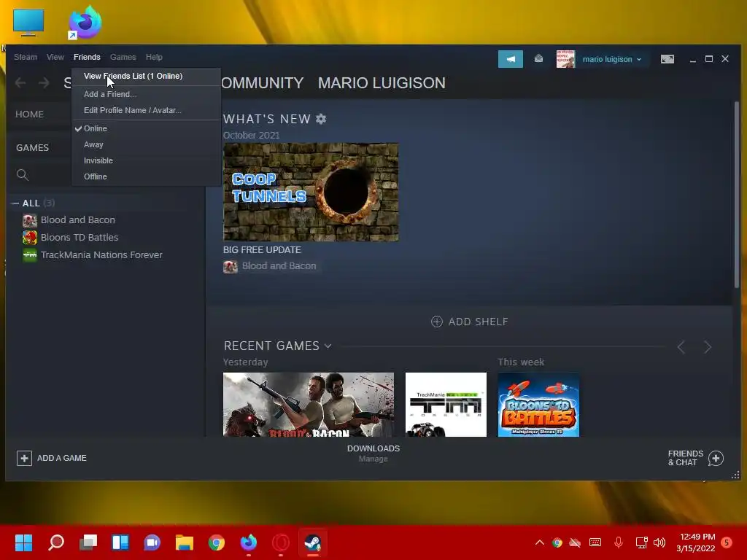Viewport: 747px width, 560px height.
Task: Close the open Friends menu header
Action: (87, 57)
